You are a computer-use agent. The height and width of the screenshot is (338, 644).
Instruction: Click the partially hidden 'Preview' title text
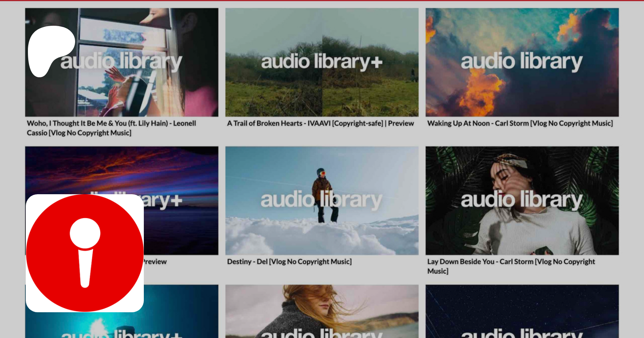click(x=155, y=262)
